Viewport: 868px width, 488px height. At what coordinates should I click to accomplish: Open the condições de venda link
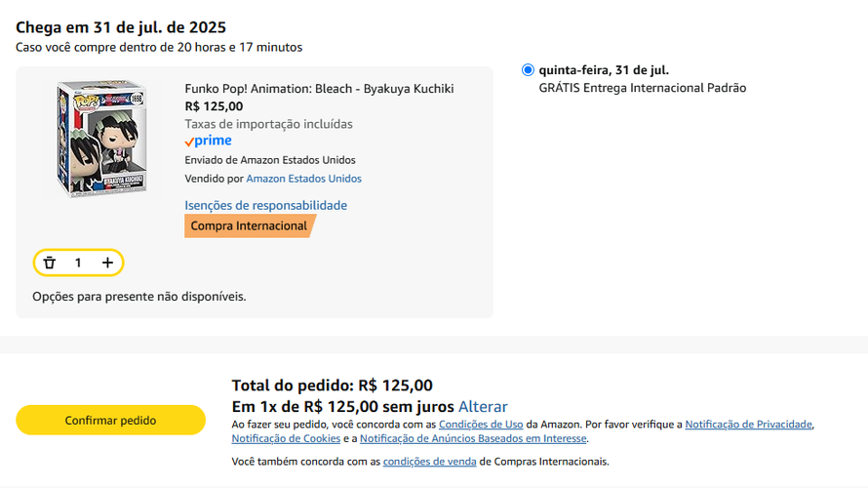point(429,462)
